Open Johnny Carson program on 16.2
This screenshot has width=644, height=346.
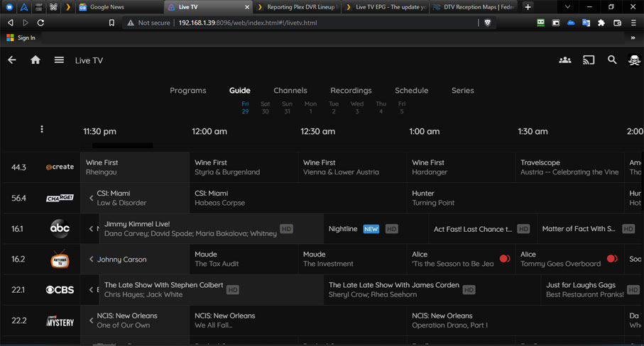tap(135, 259)
